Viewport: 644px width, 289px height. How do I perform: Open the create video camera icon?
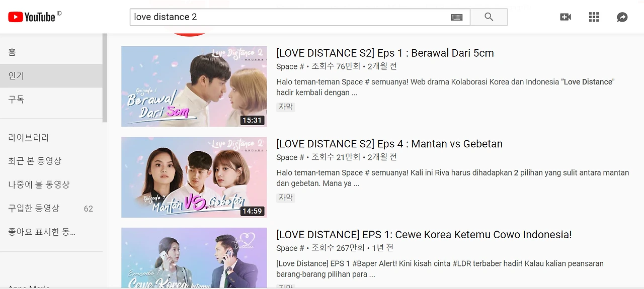coord(566,17)
